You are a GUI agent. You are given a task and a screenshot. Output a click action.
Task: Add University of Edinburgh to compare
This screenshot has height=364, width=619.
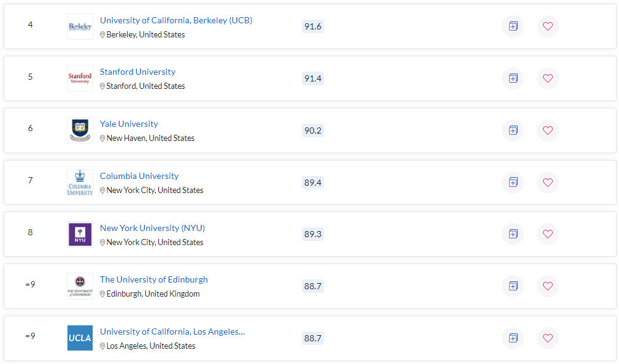pos(513,286)
